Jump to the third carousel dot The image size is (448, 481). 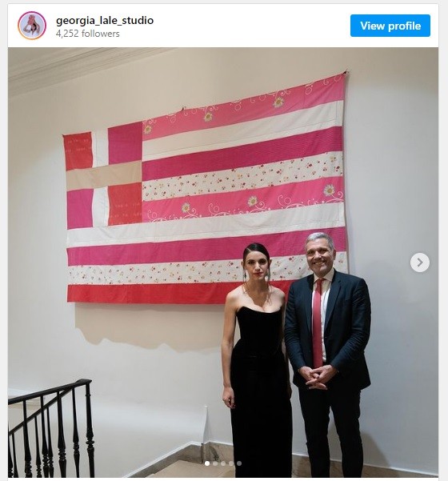tap(223, 463)
